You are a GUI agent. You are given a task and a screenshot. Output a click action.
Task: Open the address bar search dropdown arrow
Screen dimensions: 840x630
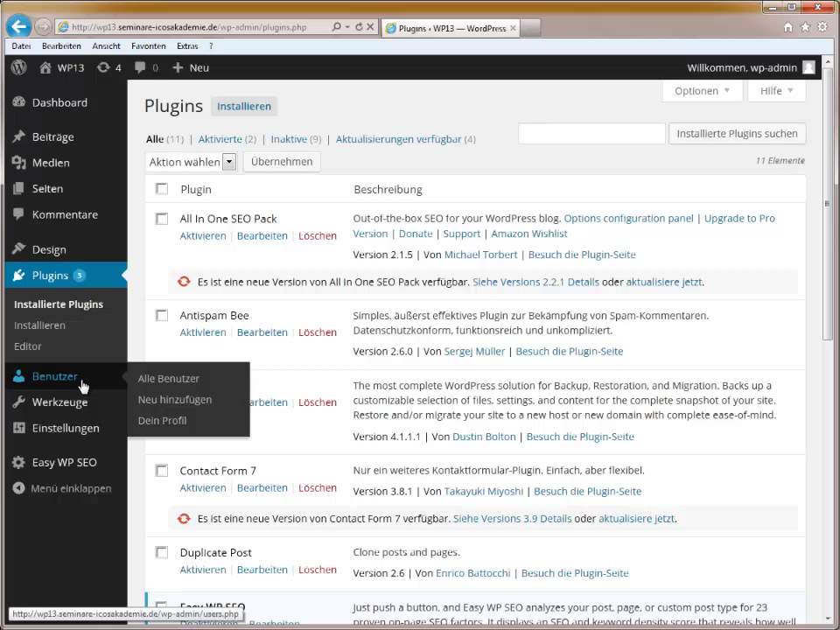point(347,26)
